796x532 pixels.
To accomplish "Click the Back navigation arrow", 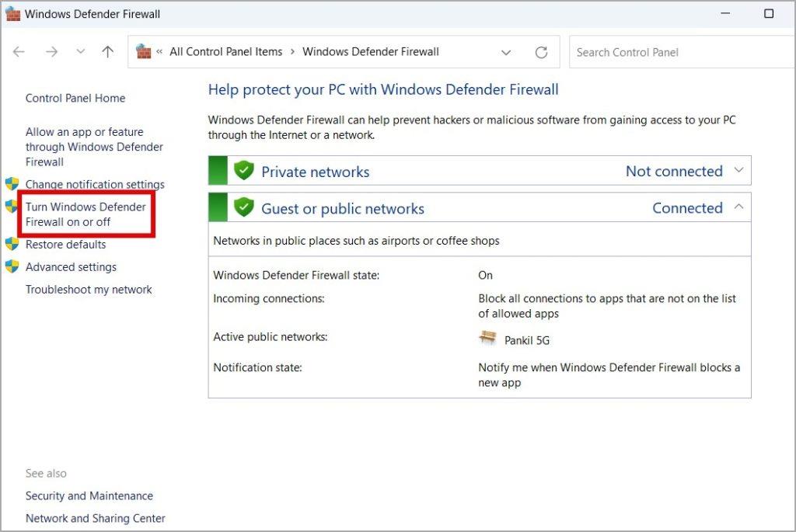I will [19, 52].
